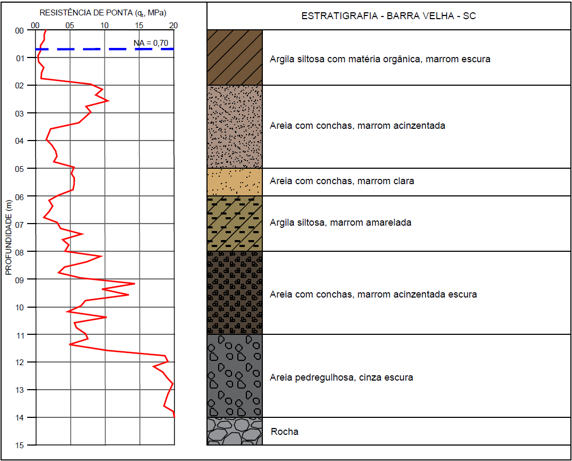Screen dimensions: 572x461
Task: Click the Rocha layer label
Action: click(x=285, y=432)
